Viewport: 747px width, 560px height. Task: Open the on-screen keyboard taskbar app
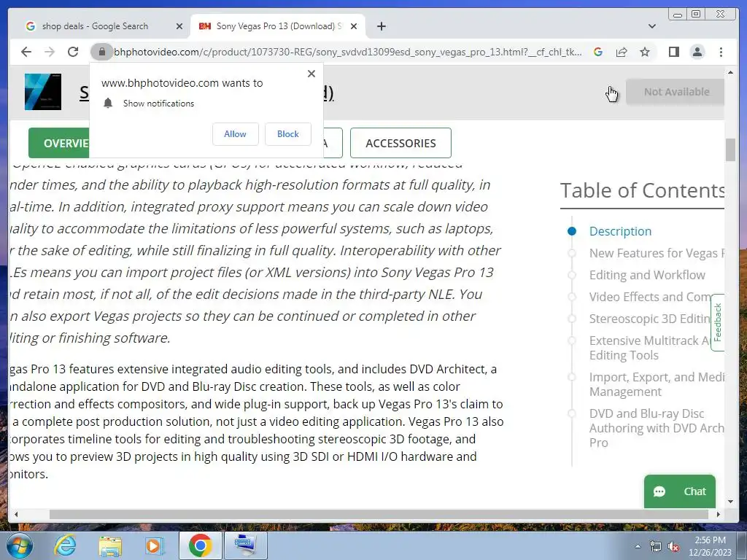click(246, 545)
